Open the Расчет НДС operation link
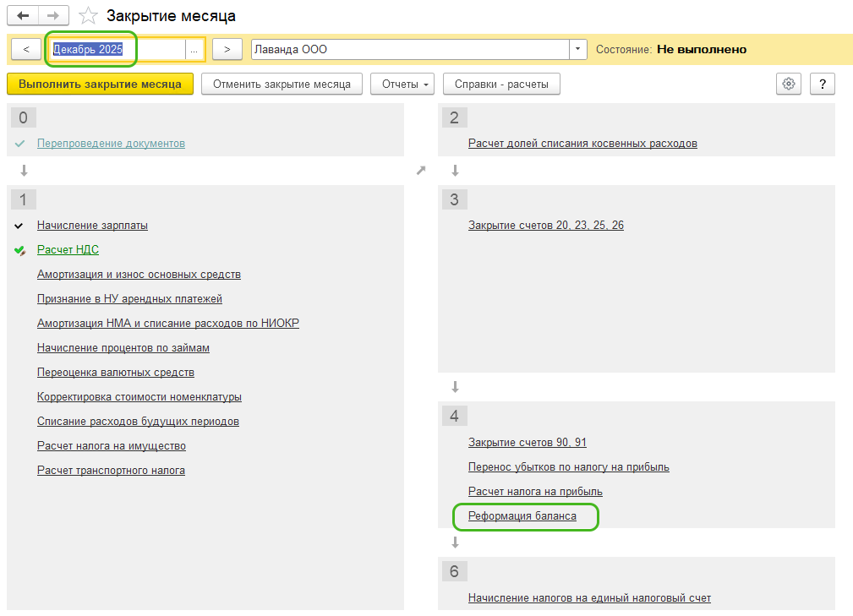The width and height of the screenshot is (853, 616). point(68,250)
